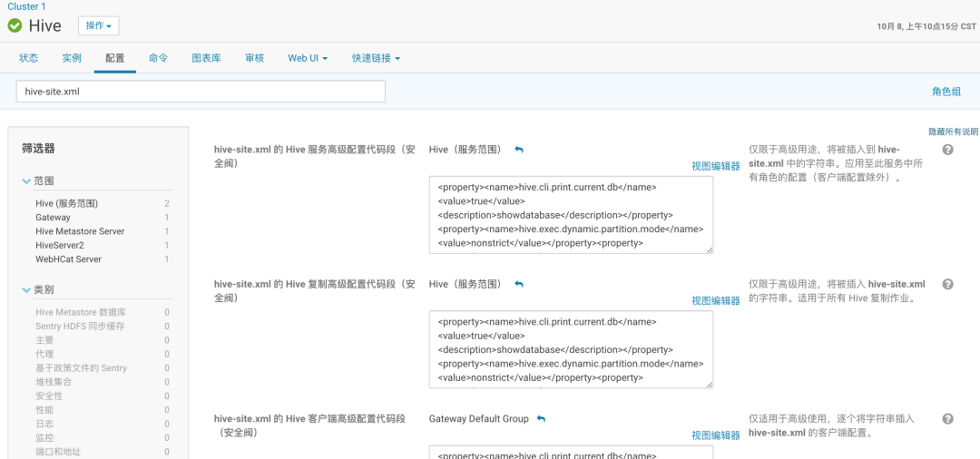Expand the Web UI dropdown menu
Screen dimensions: 980x459
tap(308, 58)
